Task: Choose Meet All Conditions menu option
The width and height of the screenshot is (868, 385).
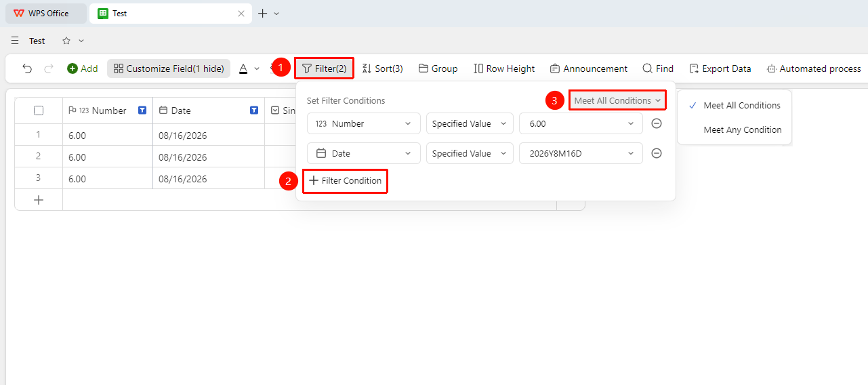Action: [735, 105]
